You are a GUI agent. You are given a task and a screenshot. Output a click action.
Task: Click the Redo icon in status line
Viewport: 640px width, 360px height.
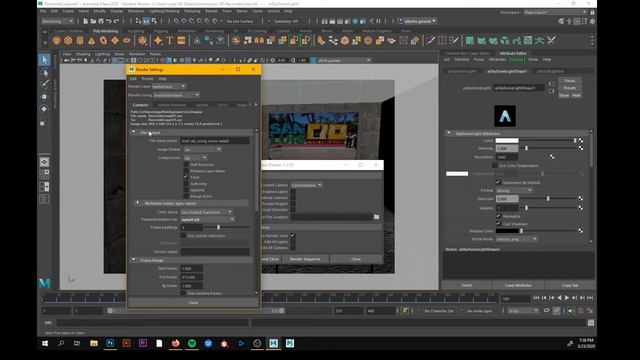[x=116, y=21]
